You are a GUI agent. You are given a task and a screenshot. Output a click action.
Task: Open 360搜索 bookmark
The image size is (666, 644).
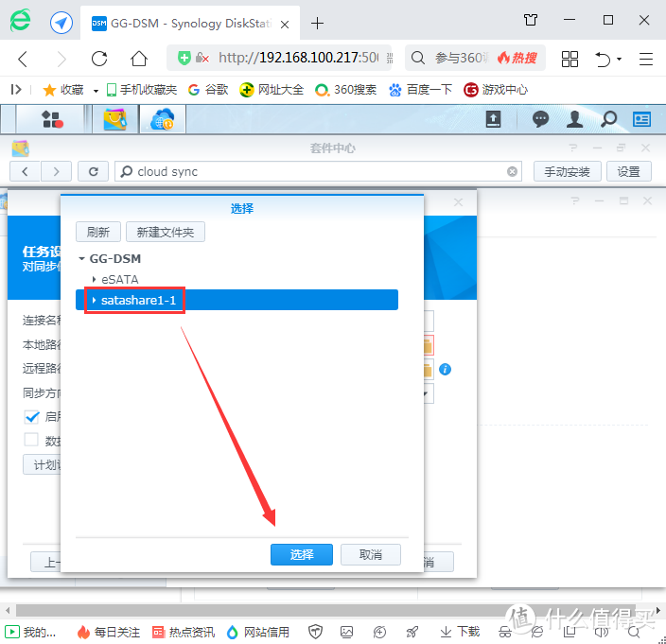[345, 90]
